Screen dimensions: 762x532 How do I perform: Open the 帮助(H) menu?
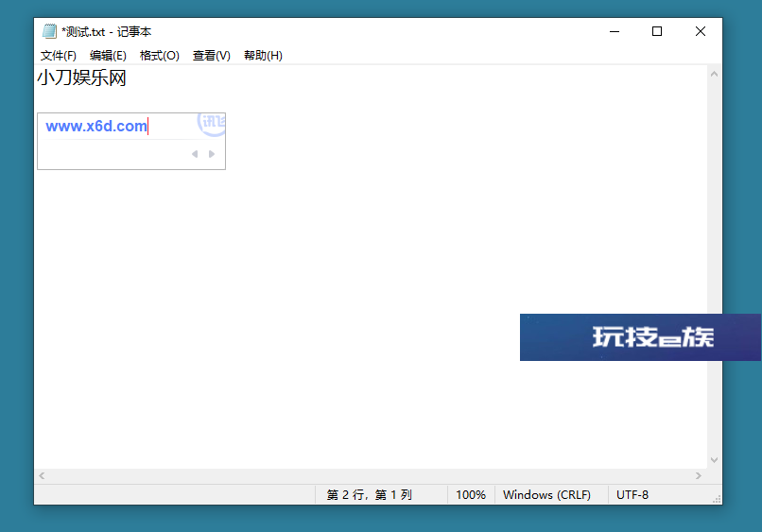point(263,56)
